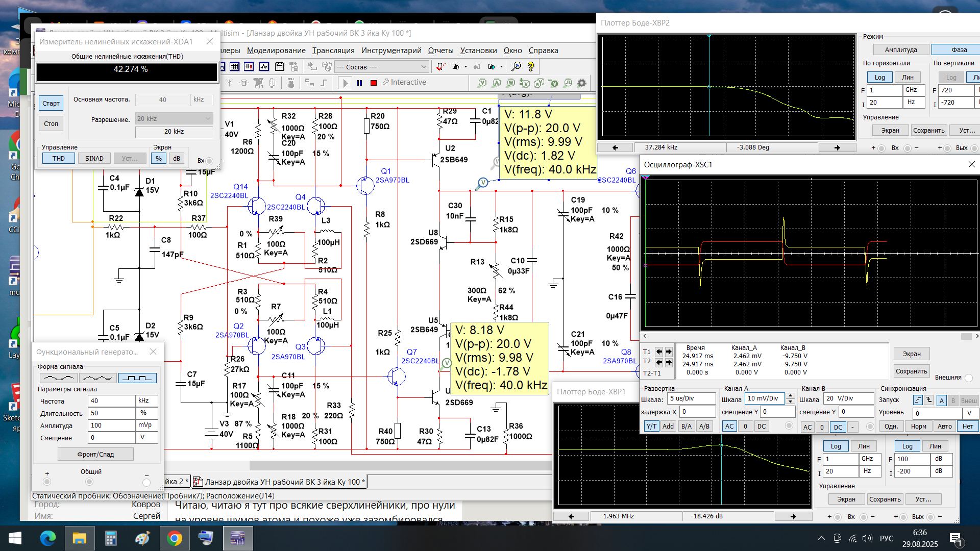Open amplitude unit mVp in generator

pyautogui.click(x=146, y=425)
